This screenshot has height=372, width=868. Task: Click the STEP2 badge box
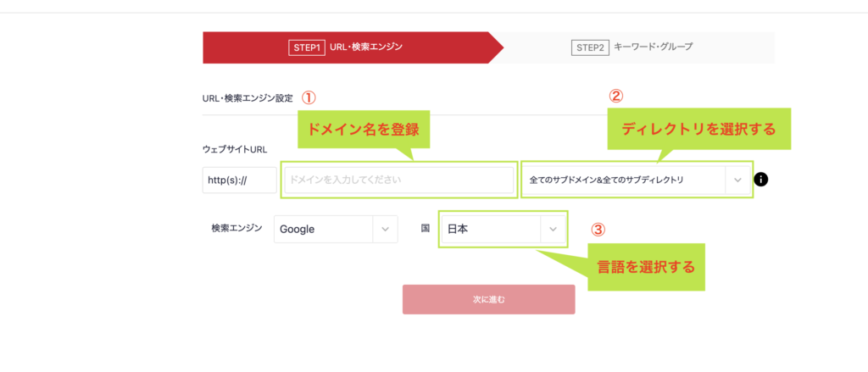[589, 47]
